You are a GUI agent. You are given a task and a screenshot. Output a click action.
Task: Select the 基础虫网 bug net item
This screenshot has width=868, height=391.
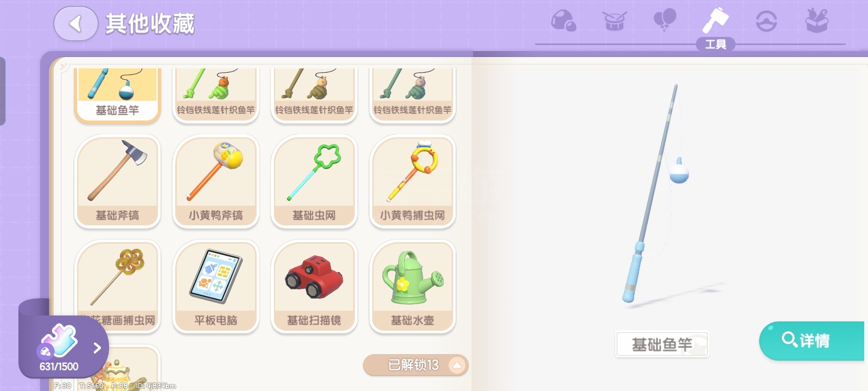[314, 181]
